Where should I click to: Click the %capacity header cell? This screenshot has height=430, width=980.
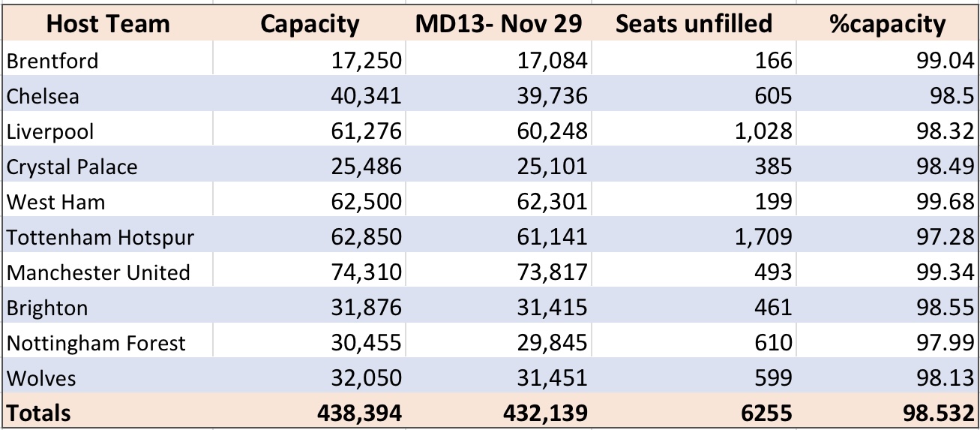[887, 23]
